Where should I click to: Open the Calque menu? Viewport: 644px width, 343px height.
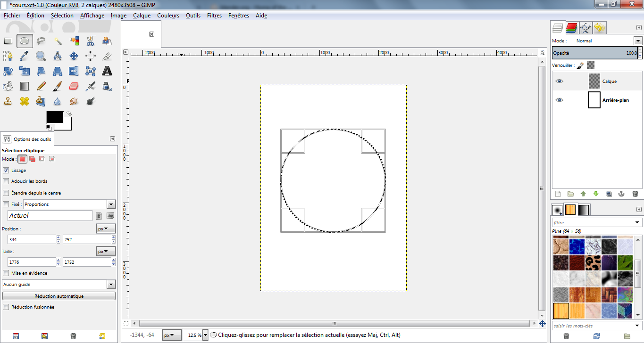click(x=142, y=16)
